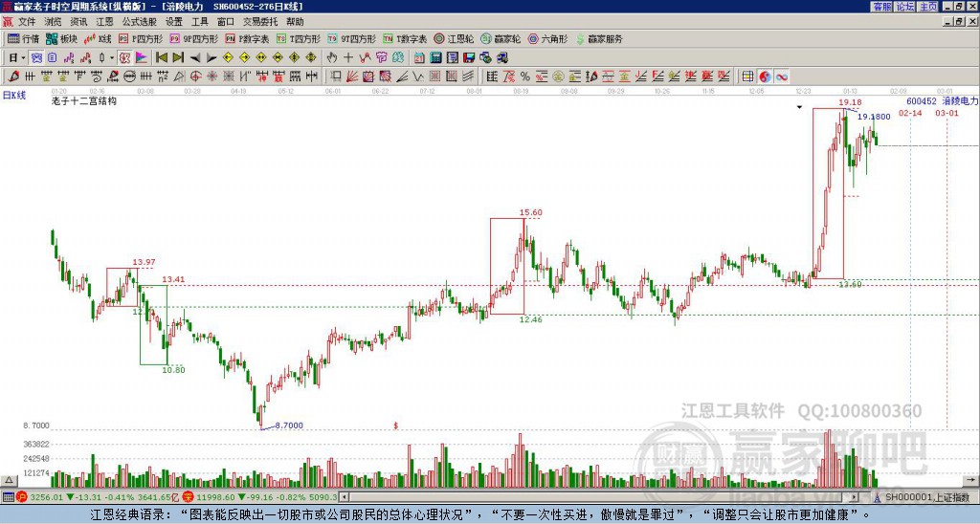Open the 六角形 tool
Image resolution: width=980 pixels, height=524 pixels.
click(547, 38)
